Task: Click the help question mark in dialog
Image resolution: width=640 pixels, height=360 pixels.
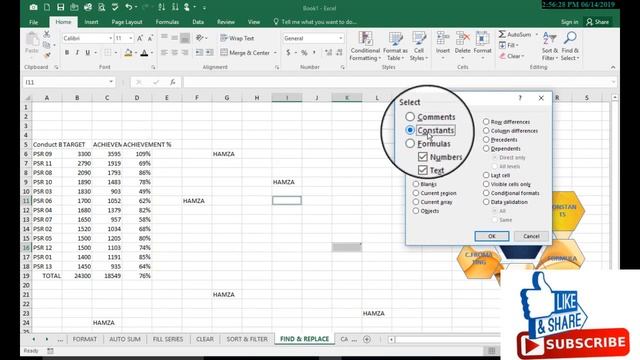Action: (520, 98)
